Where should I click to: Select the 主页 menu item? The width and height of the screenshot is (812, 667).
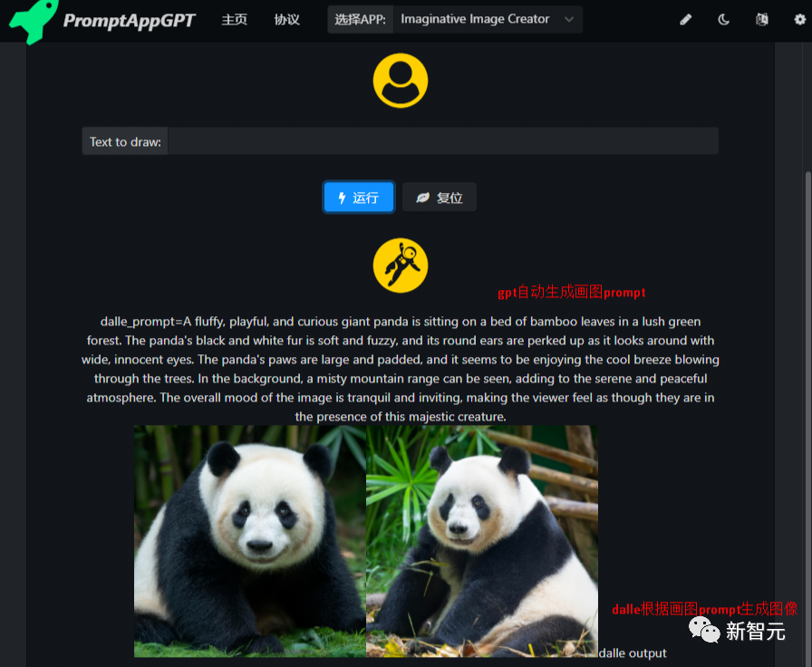[234, 18]
